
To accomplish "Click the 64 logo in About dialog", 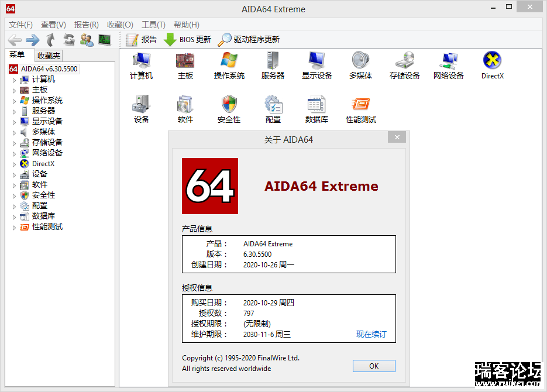I will click(x=210, y=186).
